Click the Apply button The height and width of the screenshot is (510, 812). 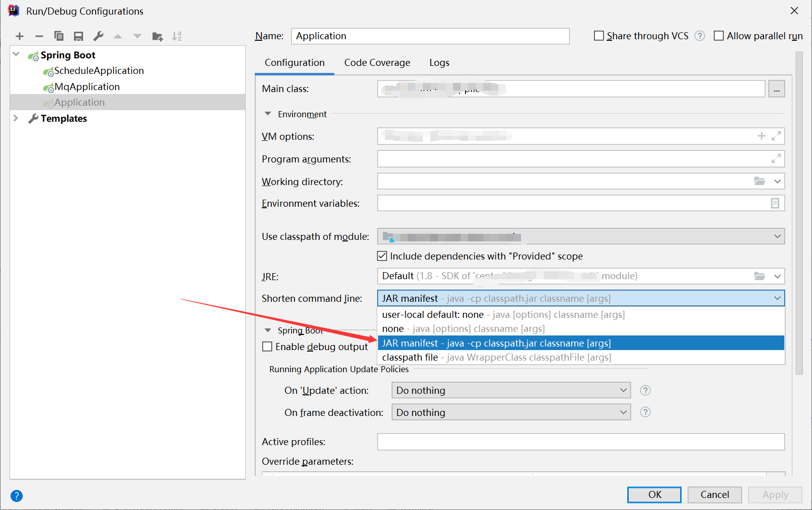(775, 494)
